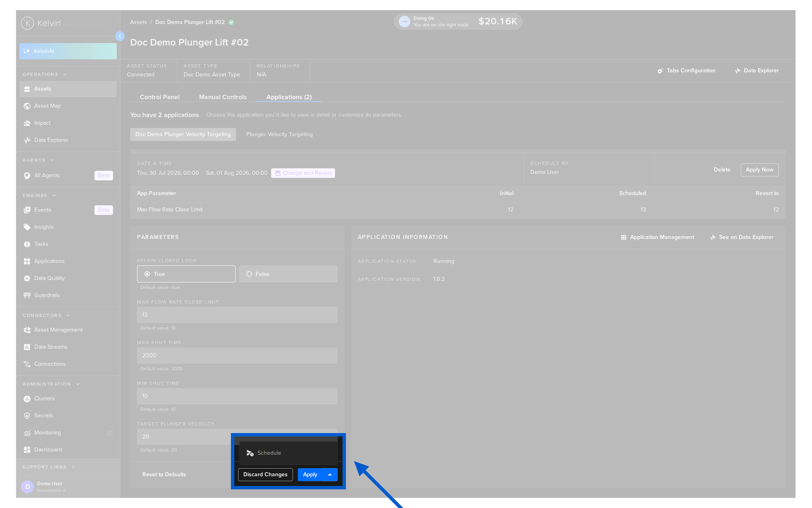The width and height of the screenshot is (812, 508).
Task: Collapse the Engines section
Action: coord(39,196)
